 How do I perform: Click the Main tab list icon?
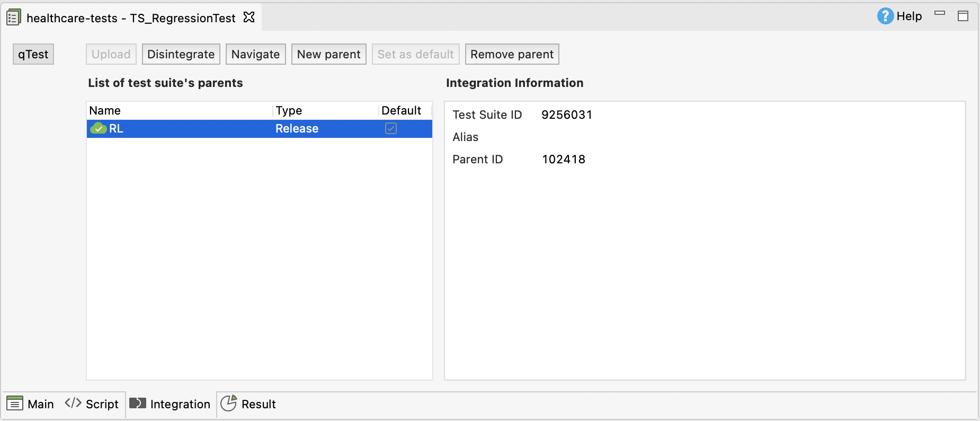tap(15, 404)
